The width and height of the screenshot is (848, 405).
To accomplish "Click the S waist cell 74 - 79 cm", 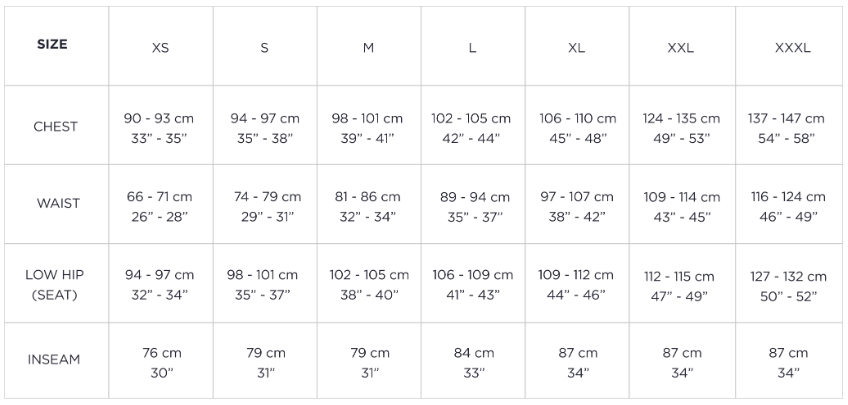I will [x=264, y=206].
